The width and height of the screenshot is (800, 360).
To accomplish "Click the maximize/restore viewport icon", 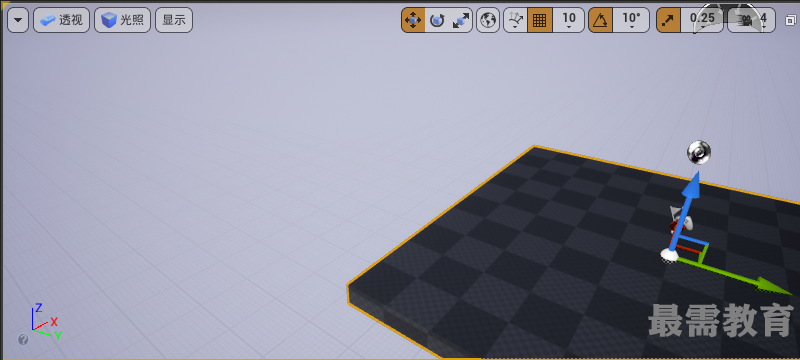I will [x=790, y=20].
